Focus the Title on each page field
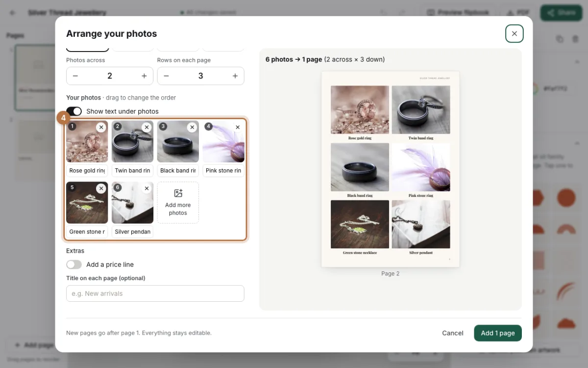This screenshot has height=368, width=588. 155,293
